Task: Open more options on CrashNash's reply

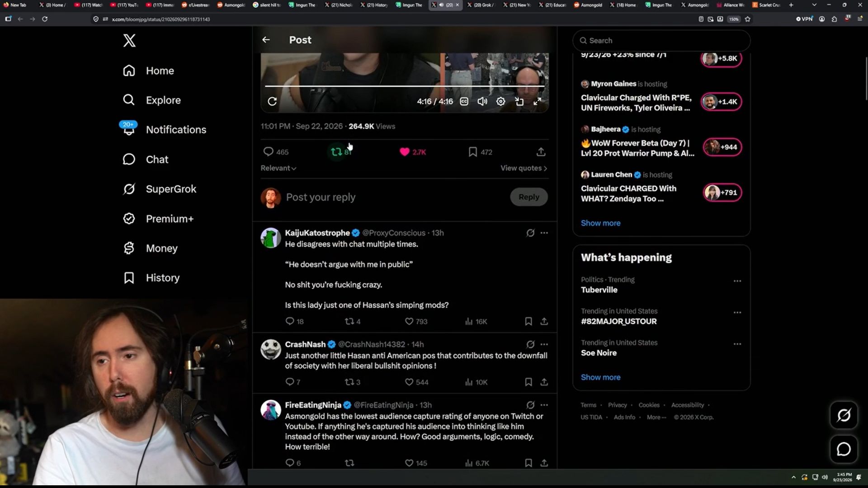Action: coord(544,344)
